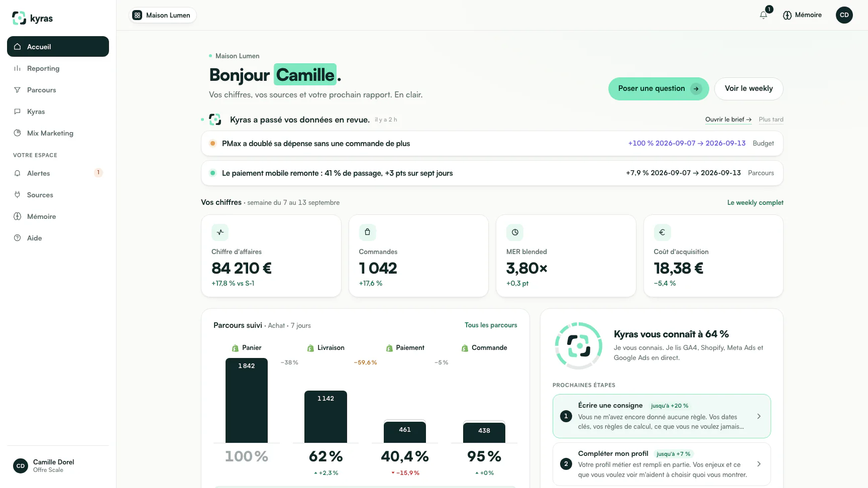Open the PMax a doublé sa dépense insight

click(x=492, y=144)
